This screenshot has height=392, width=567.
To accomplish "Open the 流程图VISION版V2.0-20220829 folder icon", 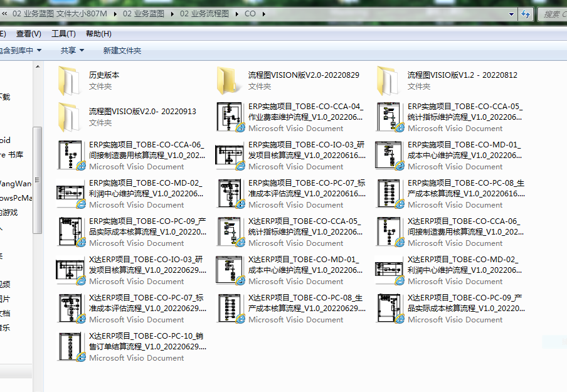I will click(228, 80).
